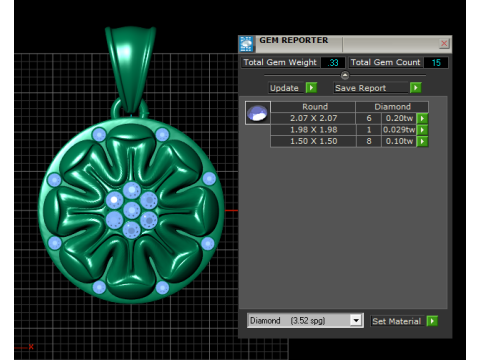Click the quantity 8 cell
Image resolution: width=480 pixels, height=360 pixels.
point(369,141)
